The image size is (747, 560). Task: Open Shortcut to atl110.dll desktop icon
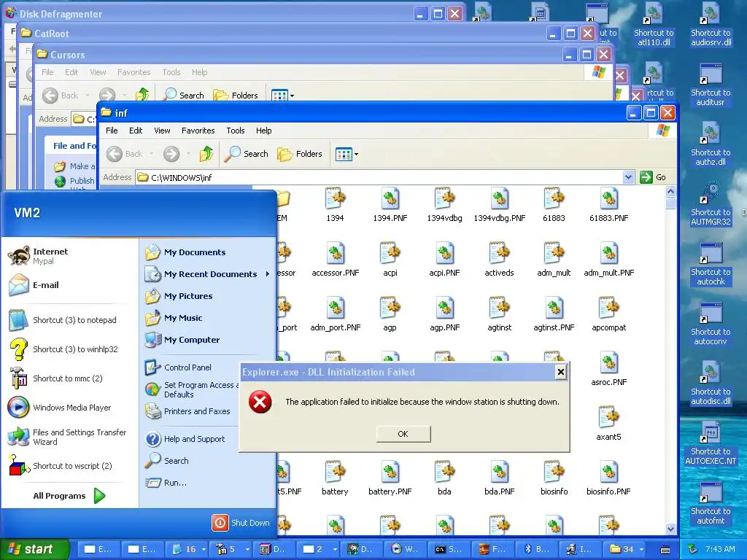tap(654, 24)
